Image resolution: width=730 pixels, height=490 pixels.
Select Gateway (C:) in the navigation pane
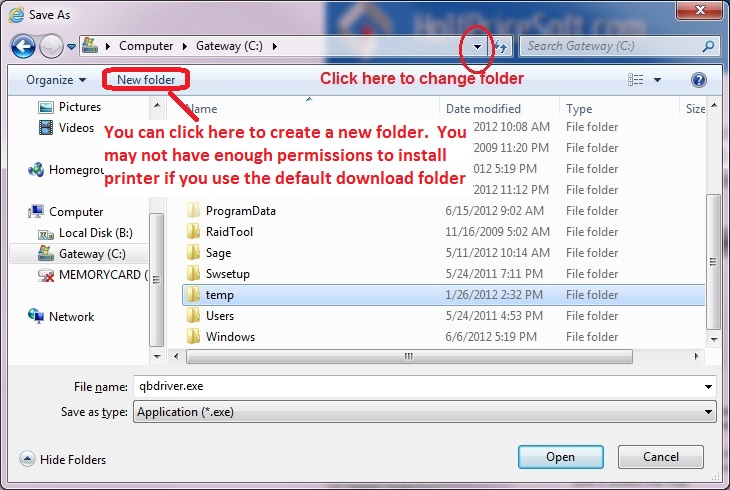92,254
